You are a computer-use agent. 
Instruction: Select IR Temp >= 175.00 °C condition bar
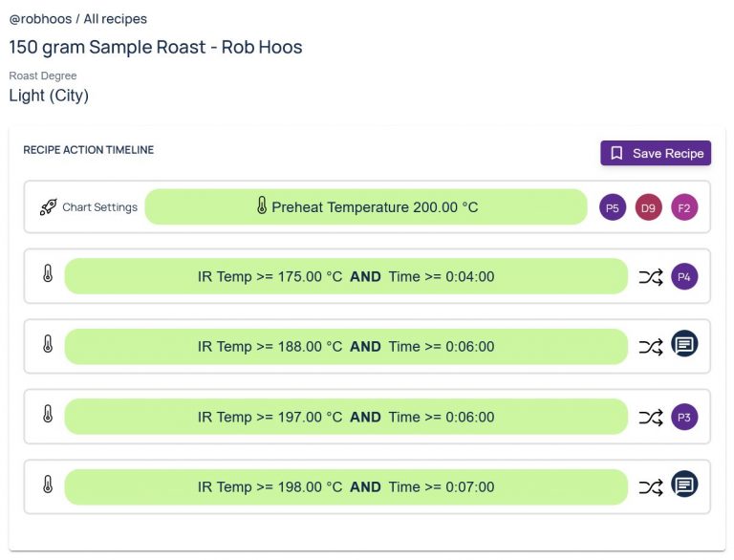(346, 277)
